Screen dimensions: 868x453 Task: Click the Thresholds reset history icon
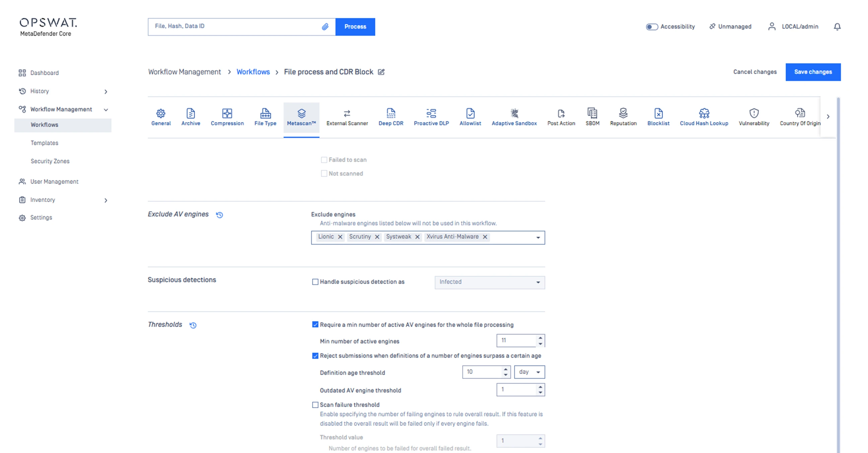(193, 325)
